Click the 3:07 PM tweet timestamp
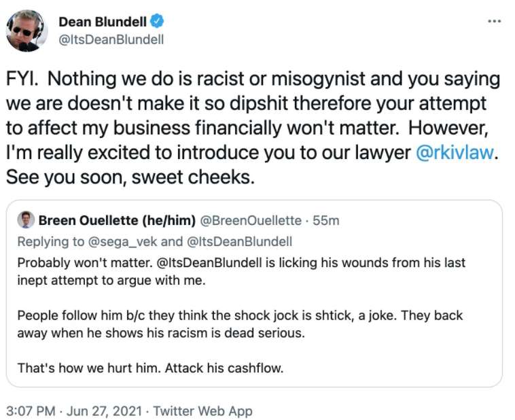 (x=31, y=410)
